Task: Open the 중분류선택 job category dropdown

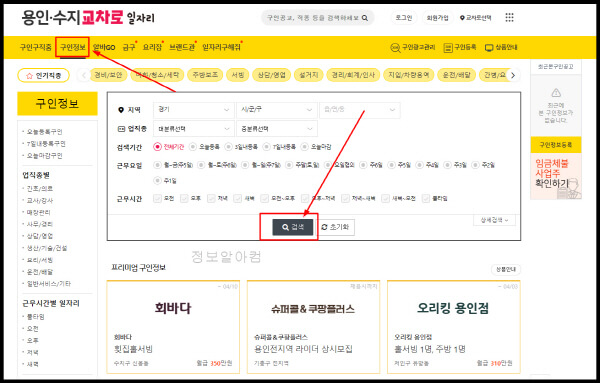Action: point(277,129)
